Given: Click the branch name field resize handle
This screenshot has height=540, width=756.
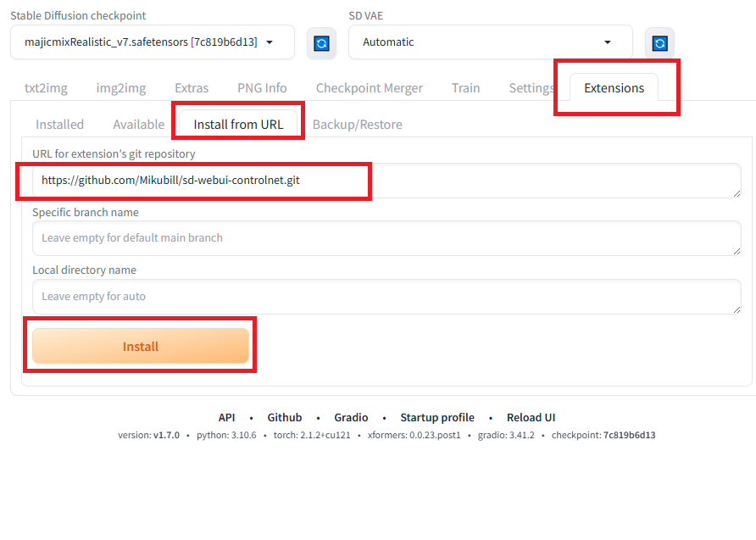Looking at the screenshot, I should [737, 251].
